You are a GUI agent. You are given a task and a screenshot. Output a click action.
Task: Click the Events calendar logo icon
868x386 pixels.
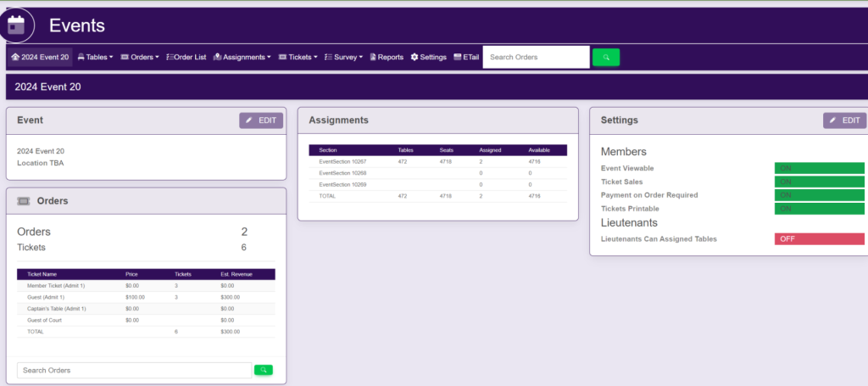(19, 25)
